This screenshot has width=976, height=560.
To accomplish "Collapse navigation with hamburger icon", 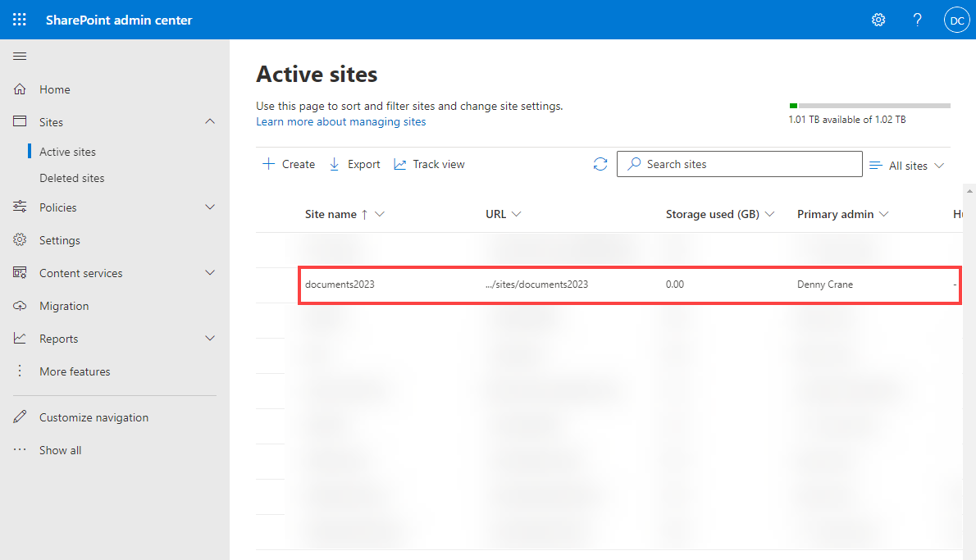I will (20, 56).
